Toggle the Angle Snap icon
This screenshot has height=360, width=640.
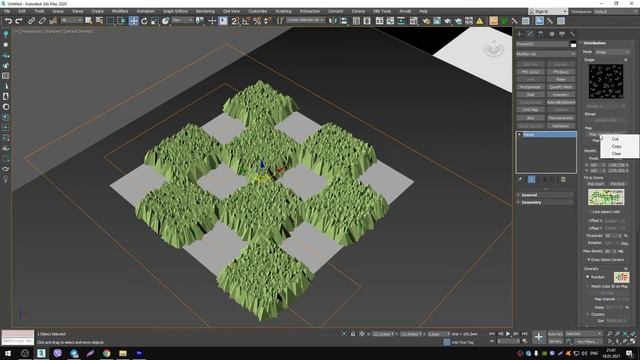[x=246, y=20]
